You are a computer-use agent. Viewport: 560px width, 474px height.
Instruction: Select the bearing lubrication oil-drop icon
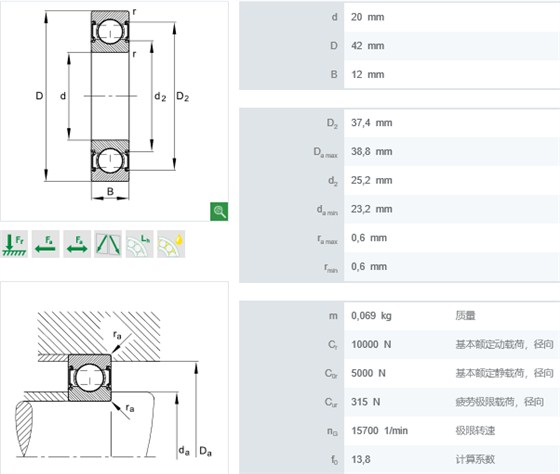coord(171,244)
